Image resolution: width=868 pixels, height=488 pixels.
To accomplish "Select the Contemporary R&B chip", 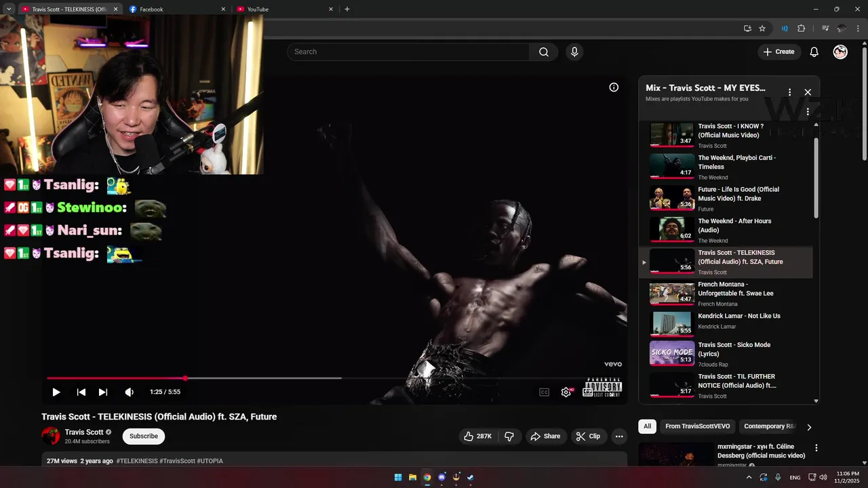I will [768, 426].
